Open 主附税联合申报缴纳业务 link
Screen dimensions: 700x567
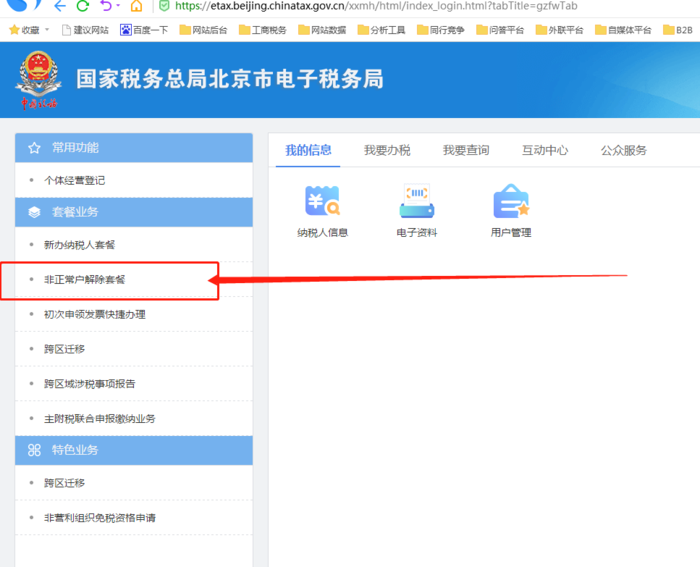[100, 419]
